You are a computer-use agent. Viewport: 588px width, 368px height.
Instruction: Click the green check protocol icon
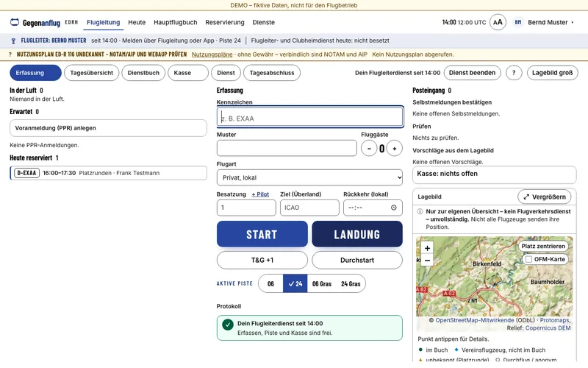228,325
